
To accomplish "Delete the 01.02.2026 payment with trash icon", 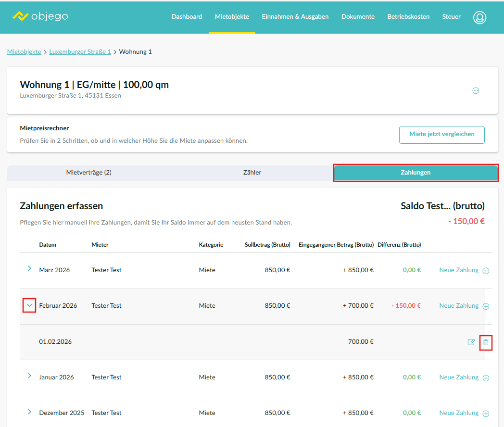I will 486,342.
